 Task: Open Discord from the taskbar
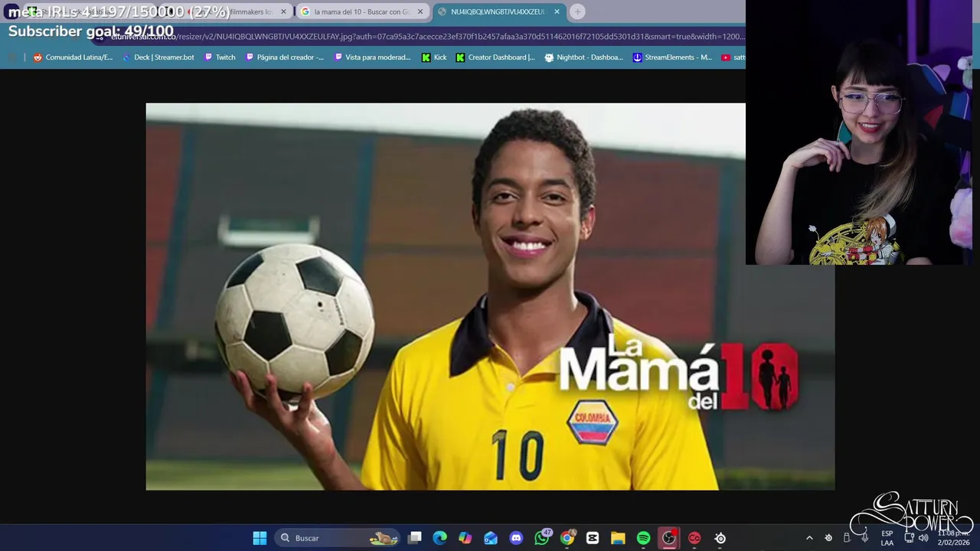click(x=516, y=538)
